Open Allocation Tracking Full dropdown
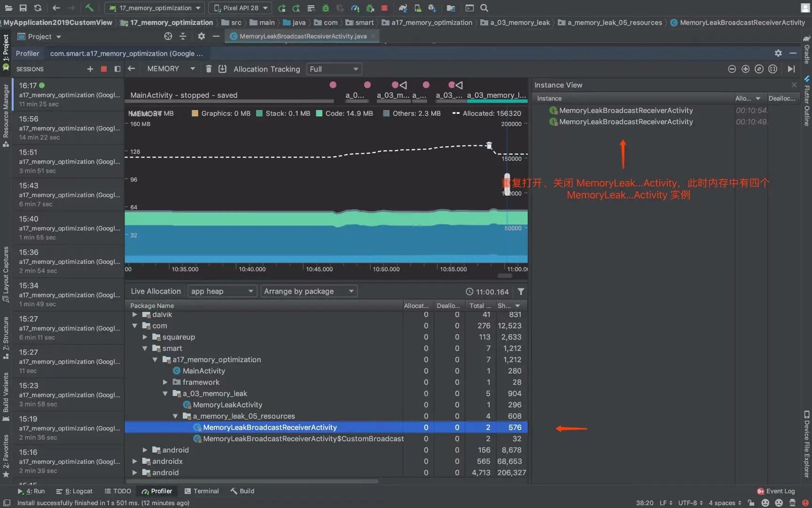812x508 pixels. click(x=334, y=69)
